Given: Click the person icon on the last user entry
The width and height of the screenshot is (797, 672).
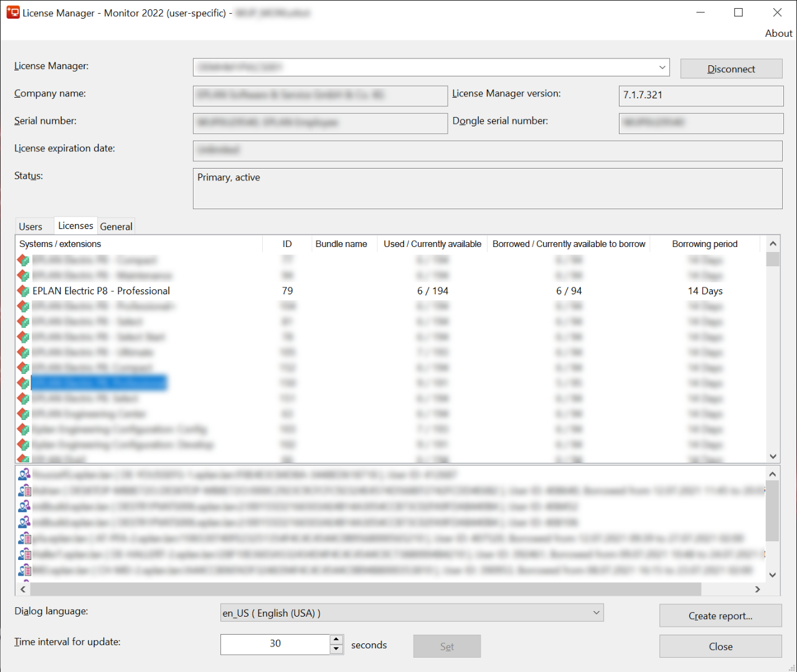Looking at the screenshot, I should tap(23, 569).
